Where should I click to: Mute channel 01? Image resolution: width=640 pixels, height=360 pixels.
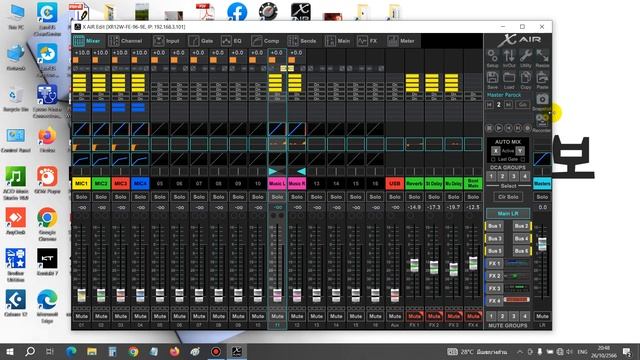click(x=82, y=316)
